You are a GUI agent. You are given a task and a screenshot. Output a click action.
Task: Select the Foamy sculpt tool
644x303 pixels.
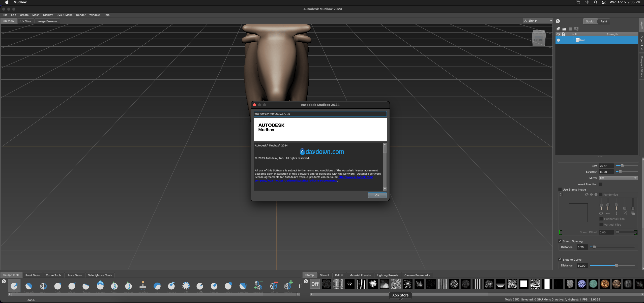pos(100,286)
